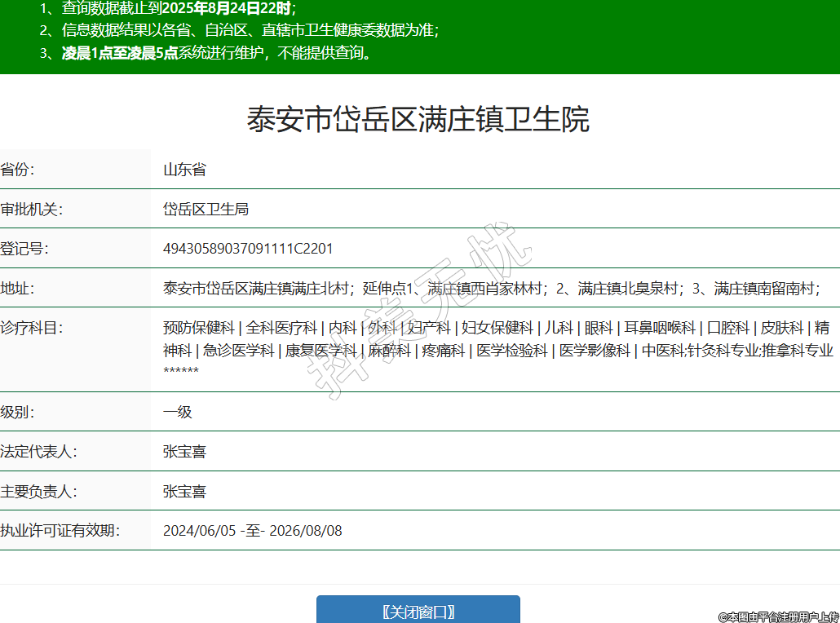The width and height of the screenshot is (840, 623).
Task: Click the 诊疗科目 field label
Action: pyautogui.click(x=31, y=328)
